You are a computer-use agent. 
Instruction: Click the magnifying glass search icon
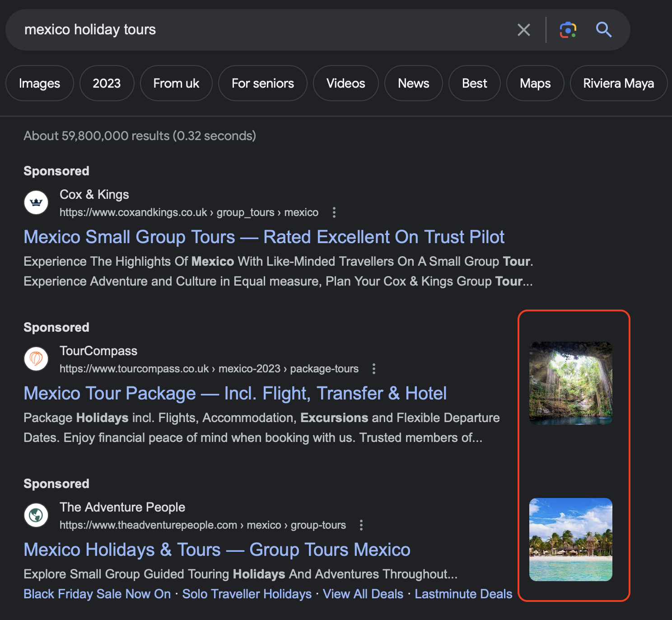[x=603, y=30]
